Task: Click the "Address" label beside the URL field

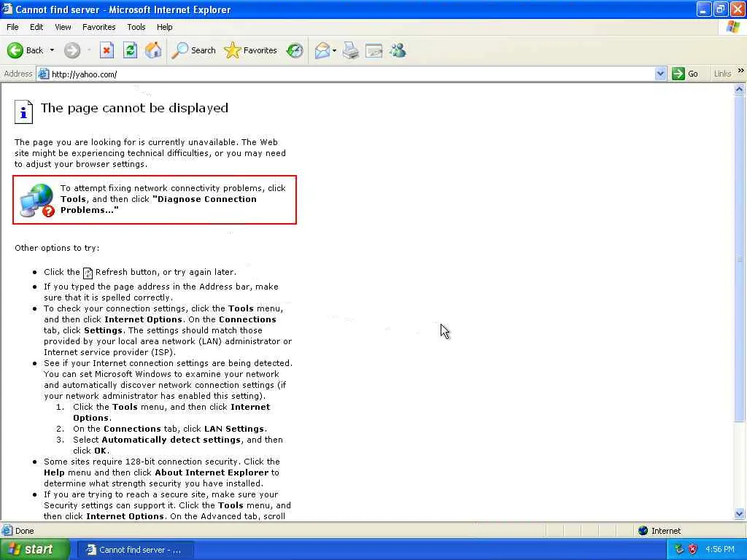Action: (x=18, y=74)
